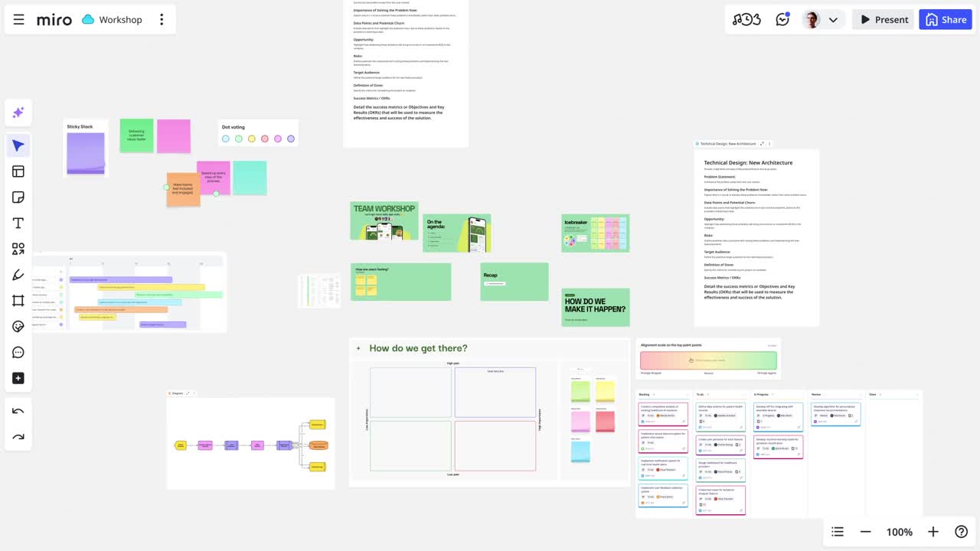The image size is (980, 551).
Task: Select the Frame tool
Action: (18, 301)
